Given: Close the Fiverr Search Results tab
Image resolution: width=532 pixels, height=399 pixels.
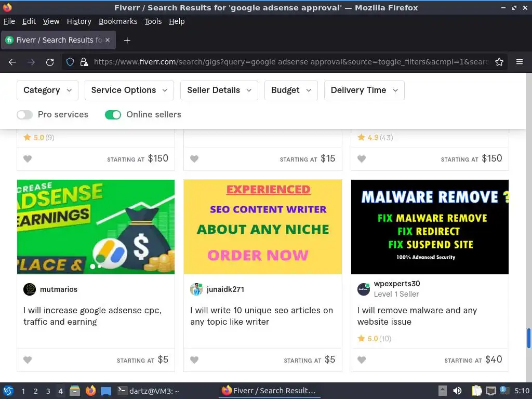Looking at the screenshot, I should point(108,40).
